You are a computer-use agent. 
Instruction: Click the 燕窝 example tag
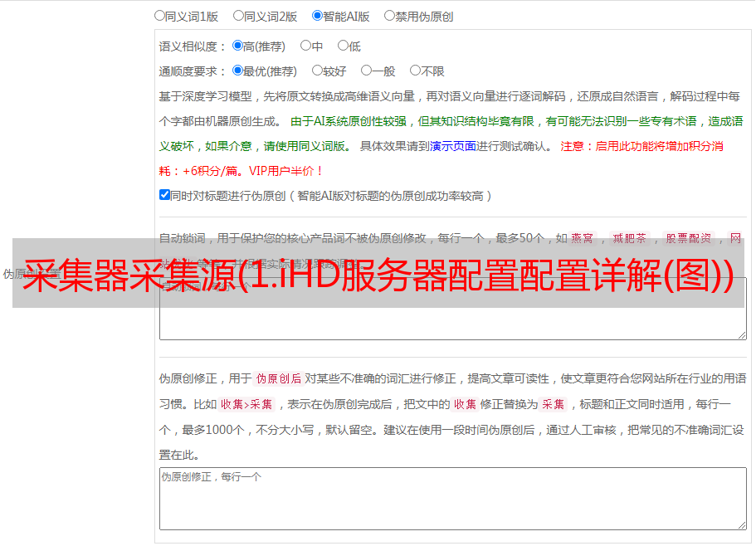582,238
